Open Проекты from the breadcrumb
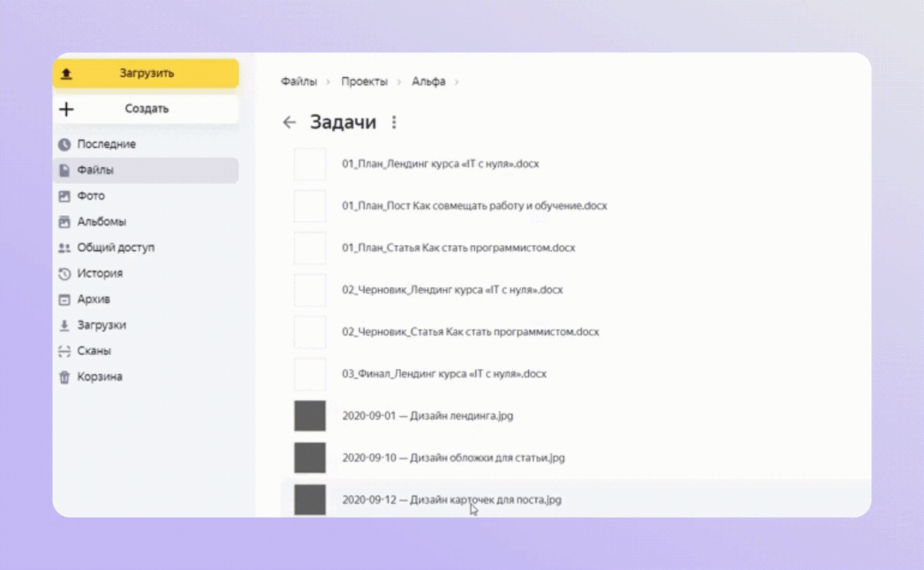 364,81
